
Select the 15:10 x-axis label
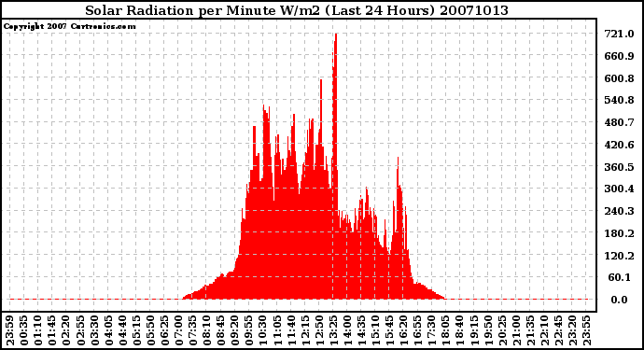point(375,330)
